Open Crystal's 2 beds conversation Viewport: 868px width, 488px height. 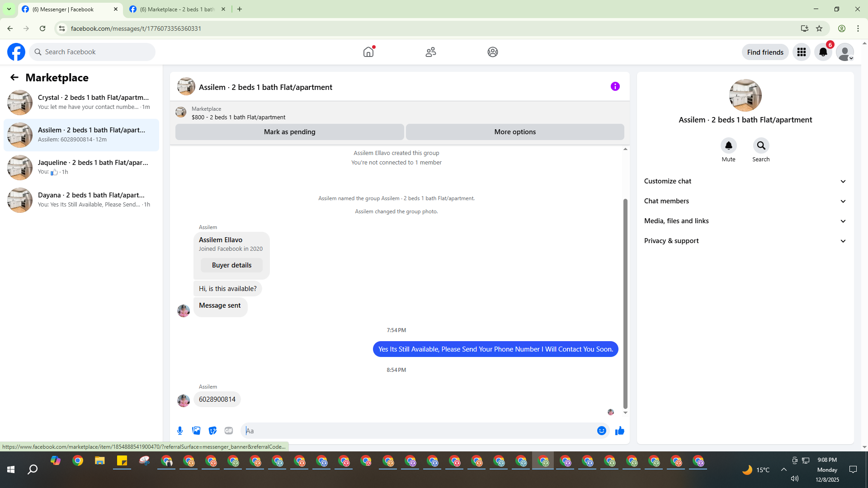81,102
